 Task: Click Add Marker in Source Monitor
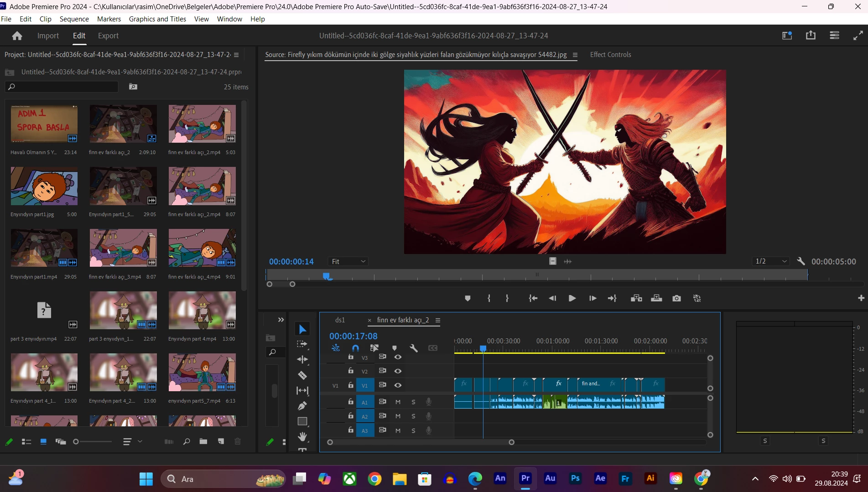[468, 298]
